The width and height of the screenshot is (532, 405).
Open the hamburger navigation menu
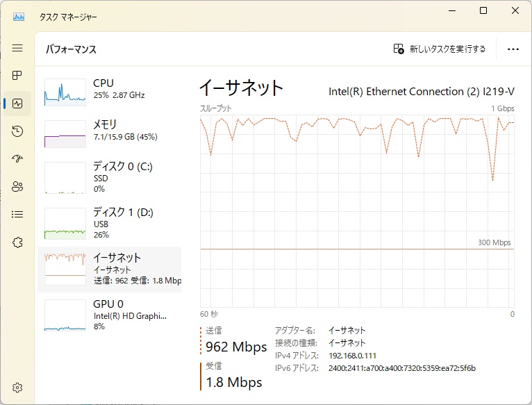(17, 48)
